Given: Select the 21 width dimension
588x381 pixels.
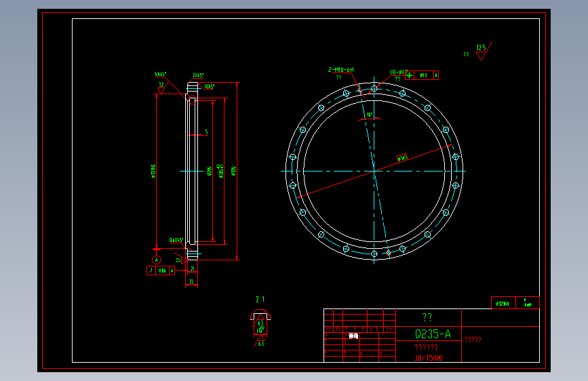Looking at the screenshot, I should pos(193,269).
